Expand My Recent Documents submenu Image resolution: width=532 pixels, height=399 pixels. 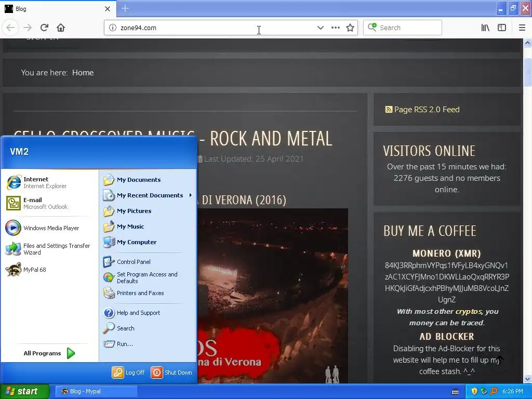(148, 195)
